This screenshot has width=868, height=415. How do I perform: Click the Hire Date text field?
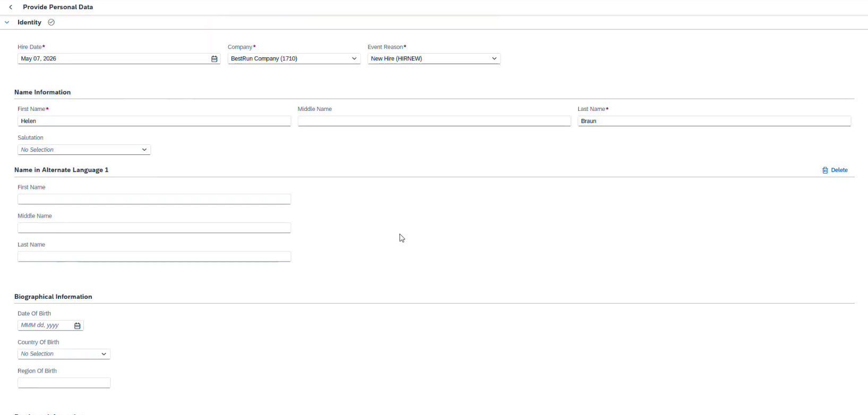click(113, 59)
